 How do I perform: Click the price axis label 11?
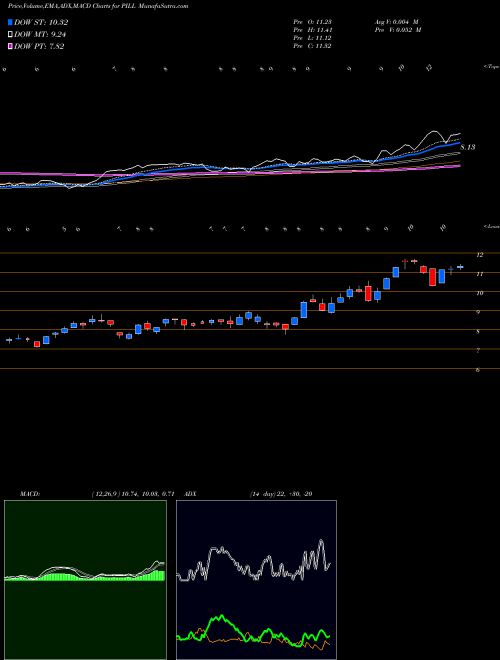point(479,274)
